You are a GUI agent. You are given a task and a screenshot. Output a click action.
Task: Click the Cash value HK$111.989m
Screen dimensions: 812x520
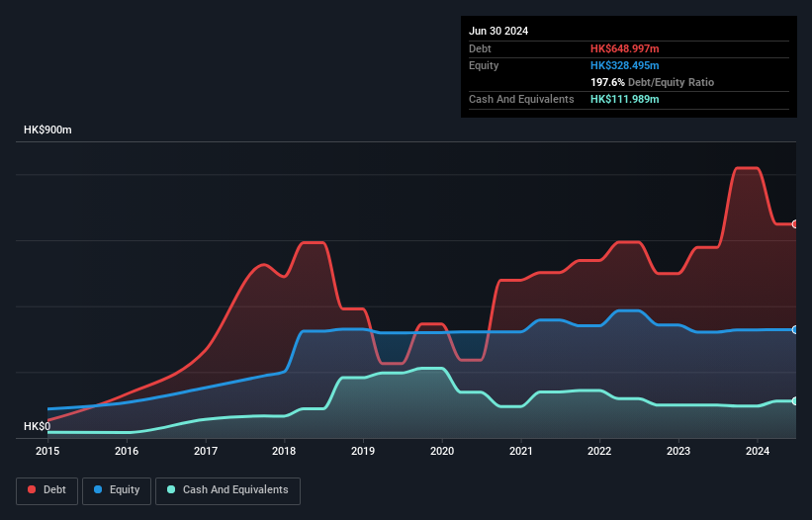[624, 99]
